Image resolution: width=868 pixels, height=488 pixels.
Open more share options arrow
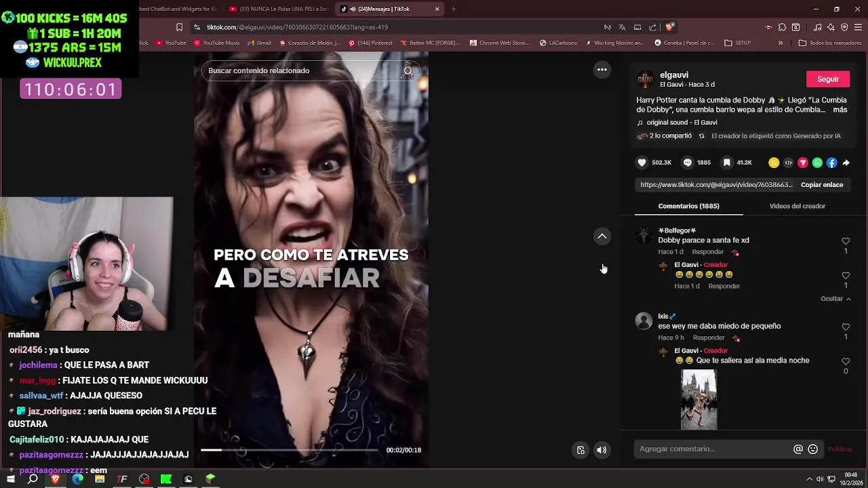(x=846, y=163)
